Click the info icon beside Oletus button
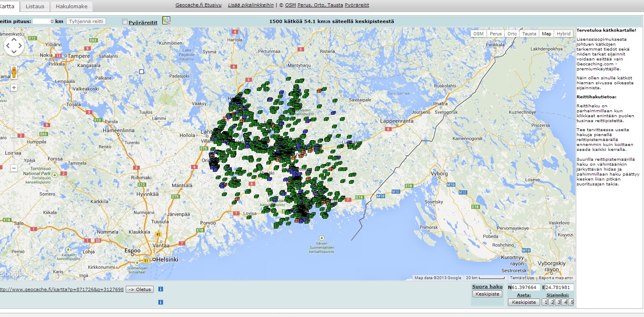This screenshot has height=317, width=644. (161, 289)
